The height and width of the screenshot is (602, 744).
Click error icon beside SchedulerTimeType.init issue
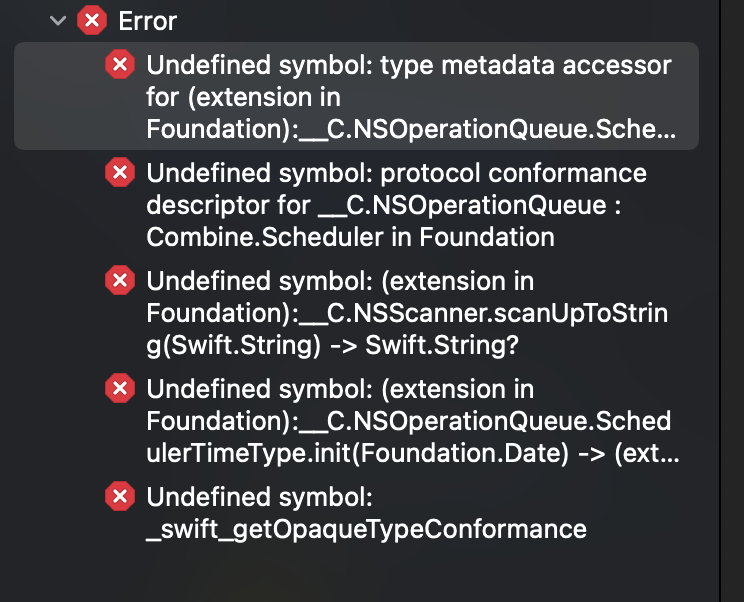click(120, 390)
